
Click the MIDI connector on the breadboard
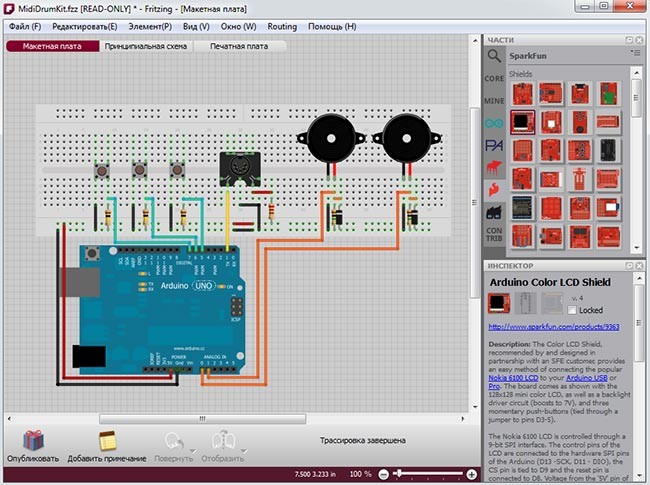(240, 169)
